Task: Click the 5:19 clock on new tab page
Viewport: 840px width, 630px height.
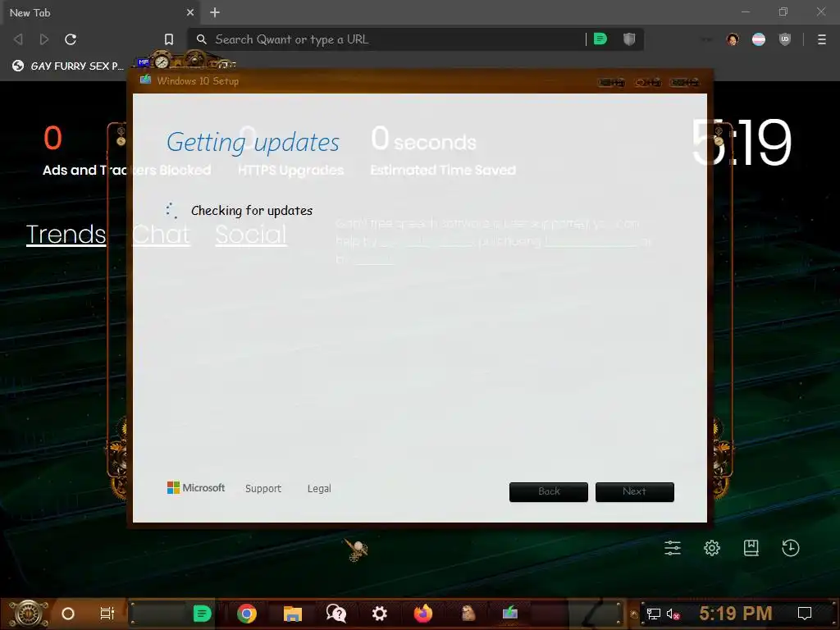Action: pyautogui.click(x=742, y=143)
